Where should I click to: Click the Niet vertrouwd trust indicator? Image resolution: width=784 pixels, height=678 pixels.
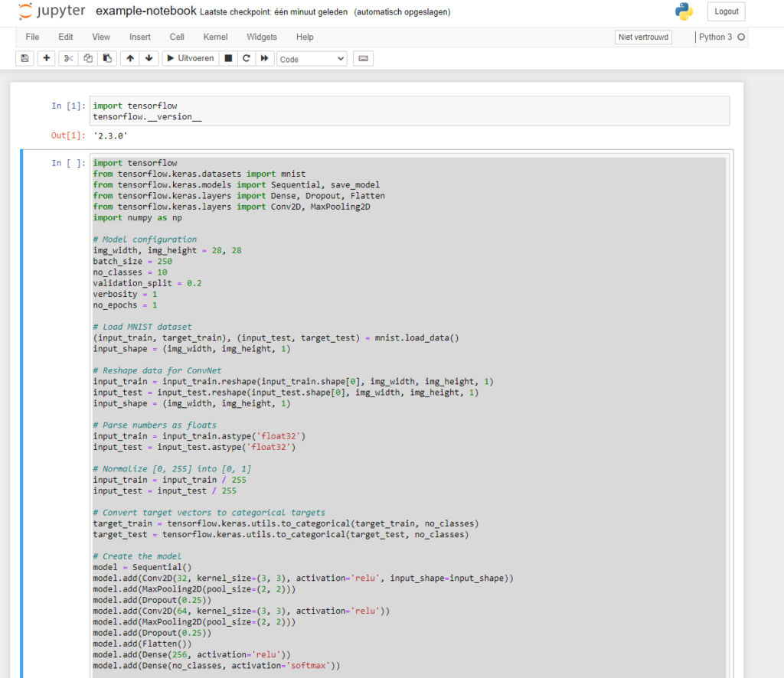point(643,37)
